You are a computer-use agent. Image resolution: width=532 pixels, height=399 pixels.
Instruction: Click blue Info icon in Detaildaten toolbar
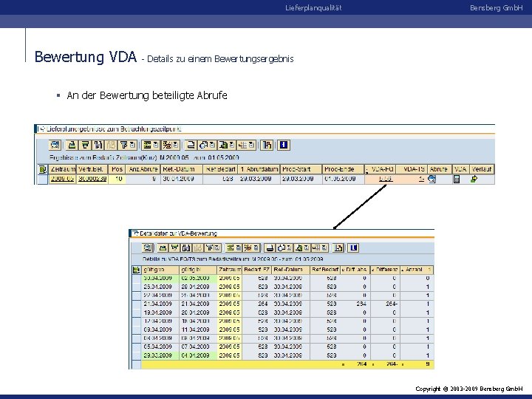click(353, 248)
